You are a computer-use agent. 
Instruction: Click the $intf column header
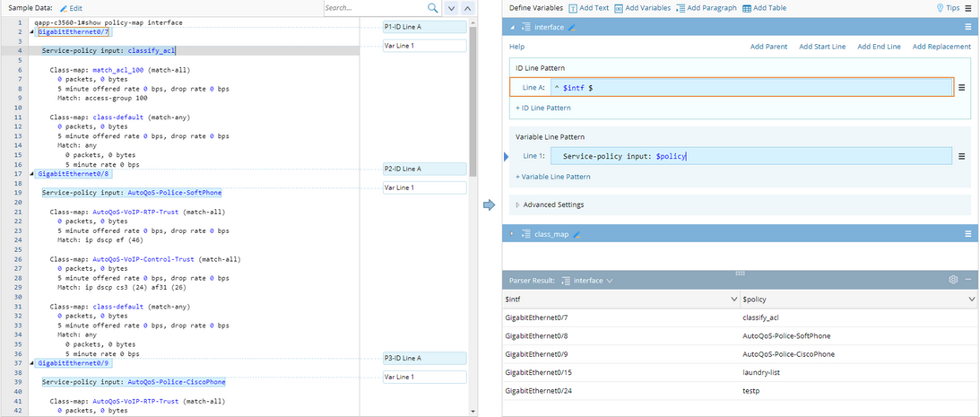click(x=621, y=300)
